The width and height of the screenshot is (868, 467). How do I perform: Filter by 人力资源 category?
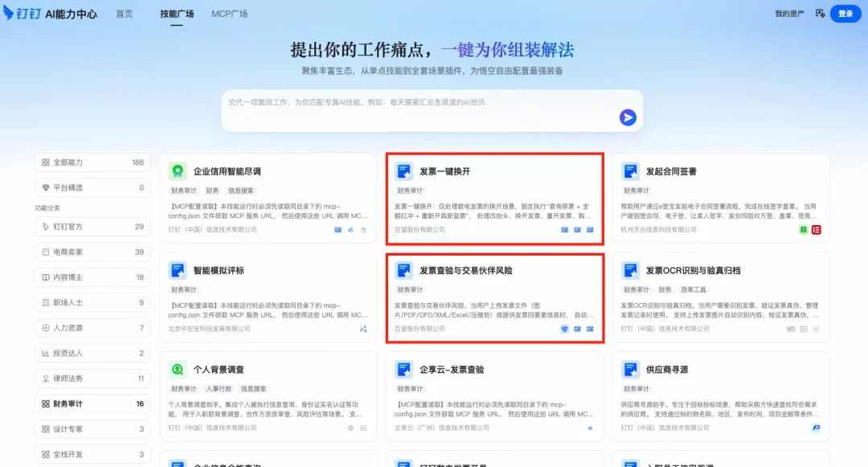(92, 328)
